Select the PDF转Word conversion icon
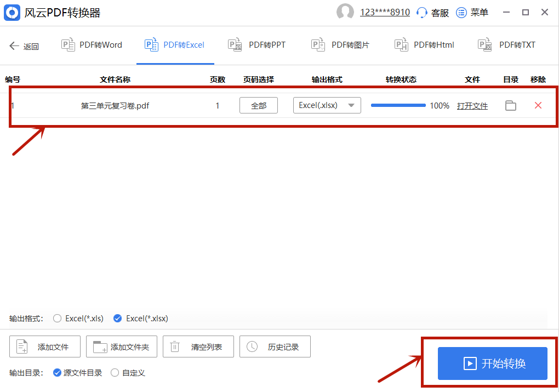Screen dimensions: 559x392 pyautogui.click(x=69, y=45)
